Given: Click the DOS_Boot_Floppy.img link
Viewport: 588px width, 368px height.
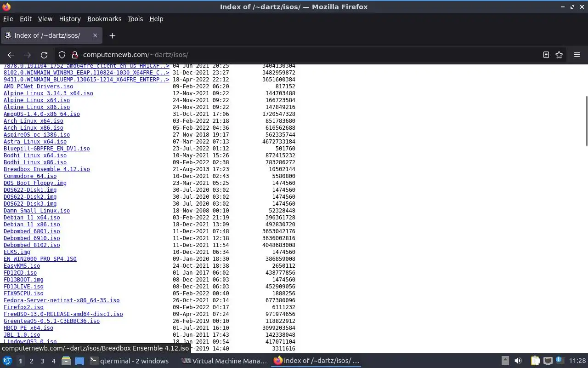Looking at the screenshot, I should (x=35, y=183).
